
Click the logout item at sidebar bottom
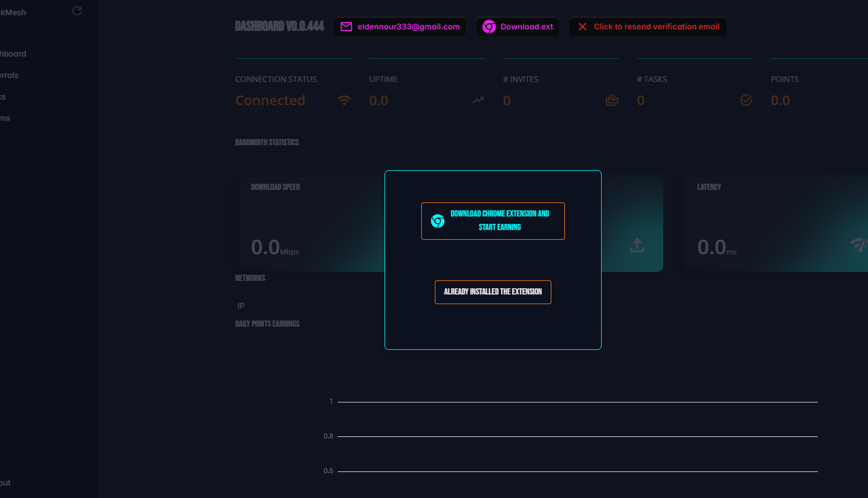(x=6, y=483)
